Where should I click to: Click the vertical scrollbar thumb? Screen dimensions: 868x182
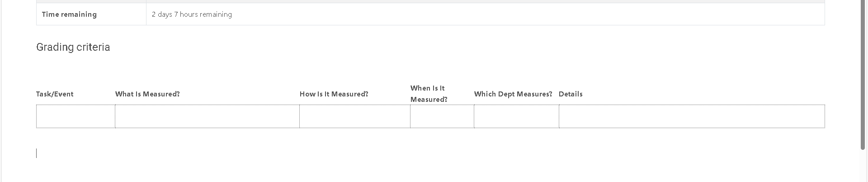(x=863, y=75)
